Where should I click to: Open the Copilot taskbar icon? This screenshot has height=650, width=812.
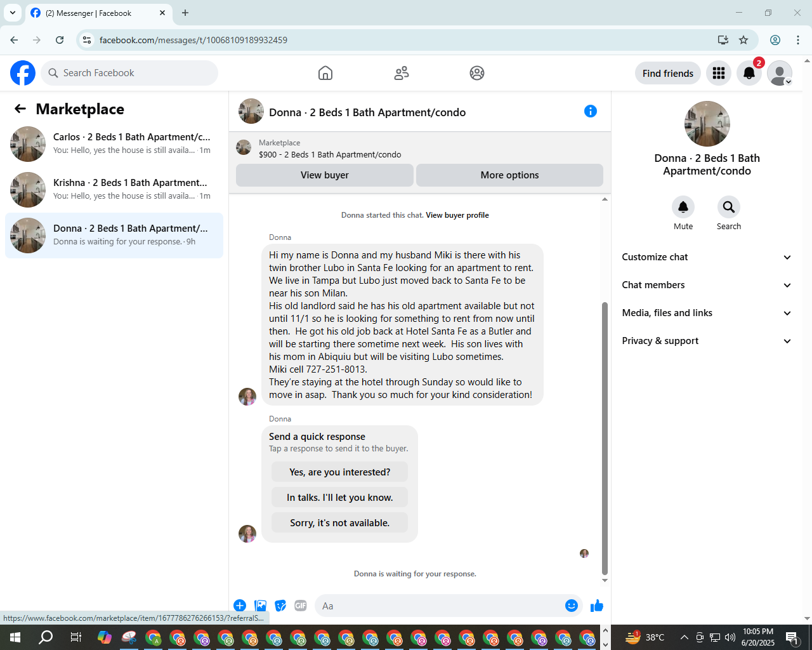click(x=105, y=637)
